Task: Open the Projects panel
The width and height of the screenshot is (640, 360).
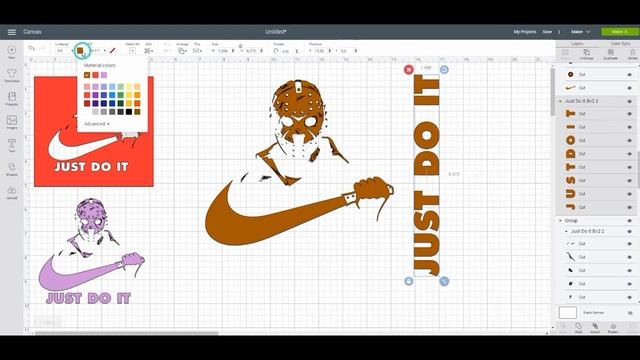Action: pyautogui.click(x=12, y=98)
